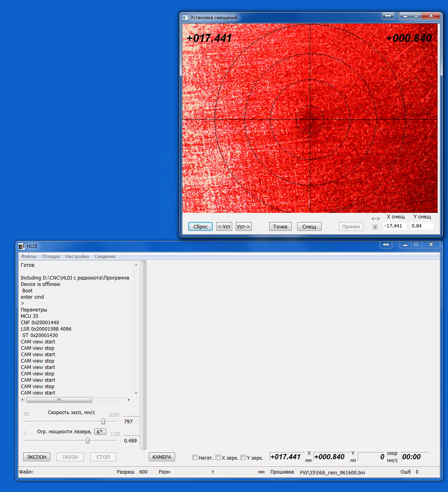Image resolution: width=448 pixels, height=492 pixels.
Task: Click the vertical splitter beside the log panel
Action: point(144,355)
